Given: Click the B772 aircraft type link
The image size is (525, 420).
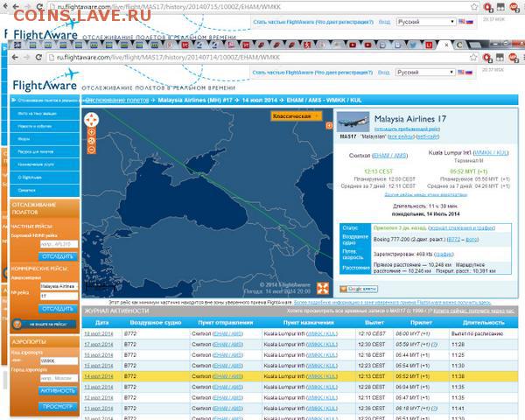Looking at the screenshot, I should point(454,240).
